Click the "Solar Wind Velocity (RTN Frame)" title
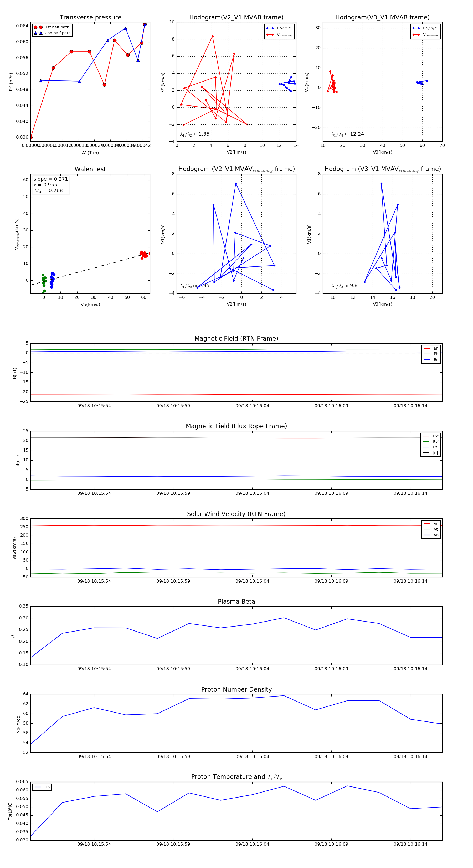The image size is (473, 868). pos(236,514)
